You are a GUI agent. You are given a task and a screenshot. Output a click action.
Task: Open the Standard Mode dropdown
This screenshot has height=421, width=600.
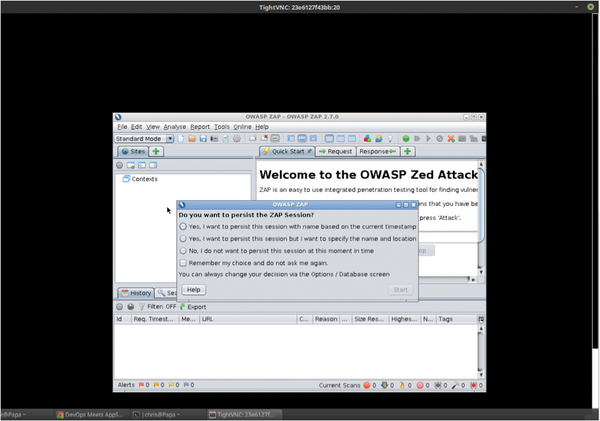144,139
